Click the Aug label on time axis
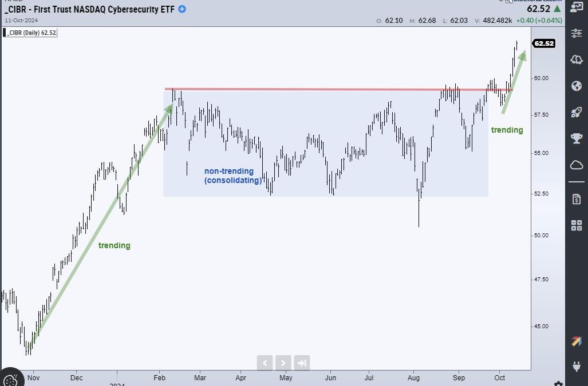Image resolution: width=588 pixels, height=386 pixels. tap(413, 377)
